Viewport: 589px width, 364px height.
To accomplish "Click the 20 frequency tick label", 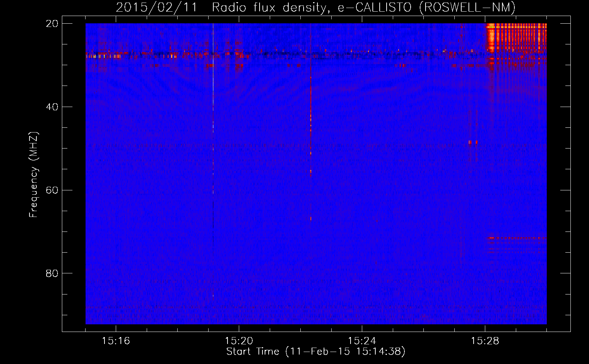I will pos(52,24).
